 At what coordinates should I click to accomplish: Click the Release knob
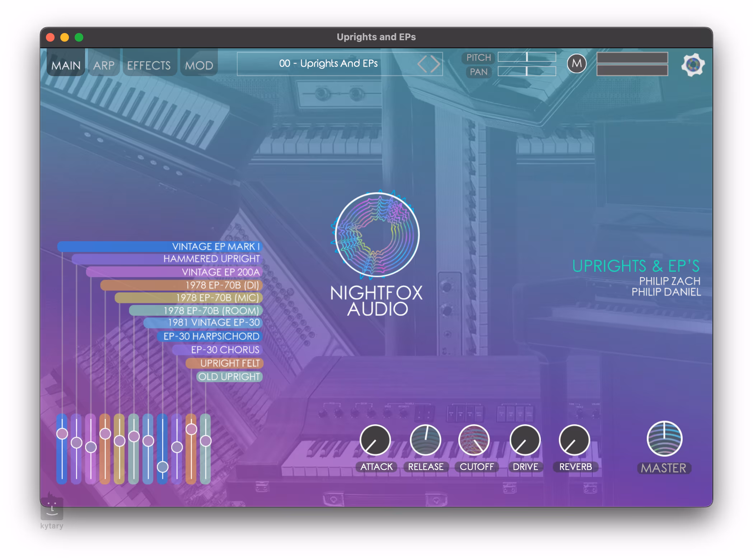(425, 440)
